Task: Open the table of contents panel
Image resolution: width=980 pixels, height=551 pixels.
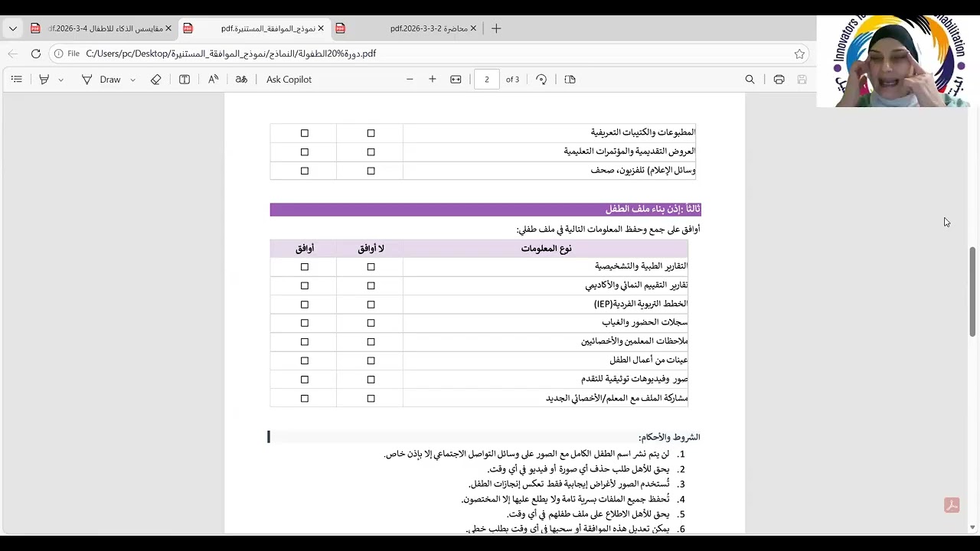Action: [x=17, y=80]
